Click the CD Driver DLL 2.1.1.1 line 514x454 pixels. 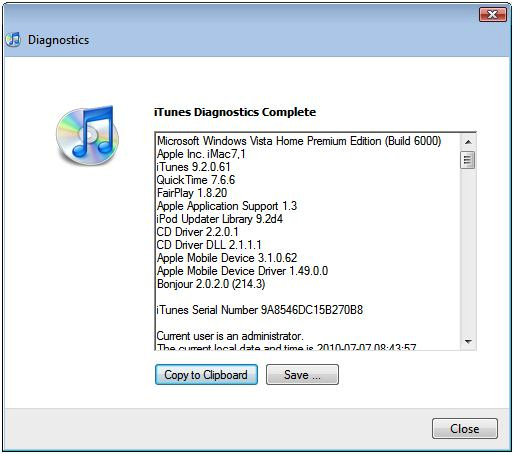click(209, 245)
